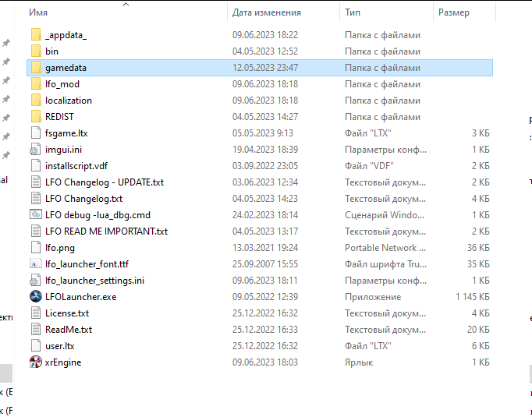
Task: Click the LFO READ ME IMPORTANT.txt icon
Action: coord(36,231)
